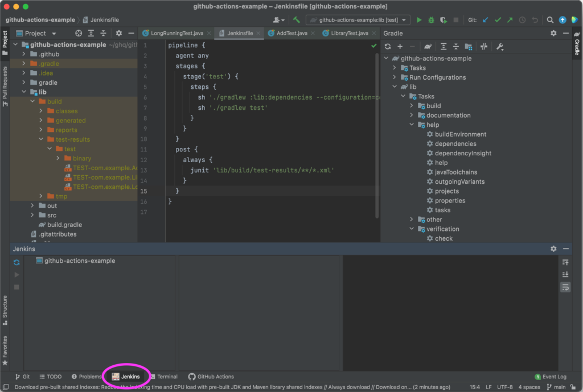Toggle soft-wrap in Jenkins log
Screen dimensions: 583x392
tap(565, 287)
